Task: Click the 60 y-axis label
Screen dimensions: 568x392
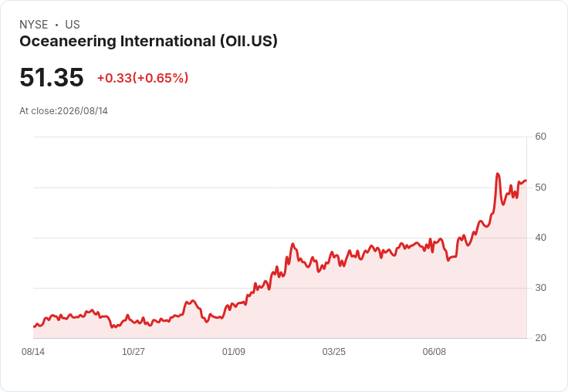Action: point(540,137)
